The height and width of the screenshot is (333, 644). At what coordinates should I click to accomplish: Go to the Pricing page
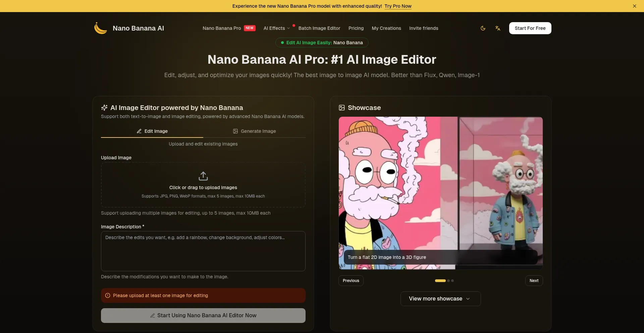click(356, 28)
